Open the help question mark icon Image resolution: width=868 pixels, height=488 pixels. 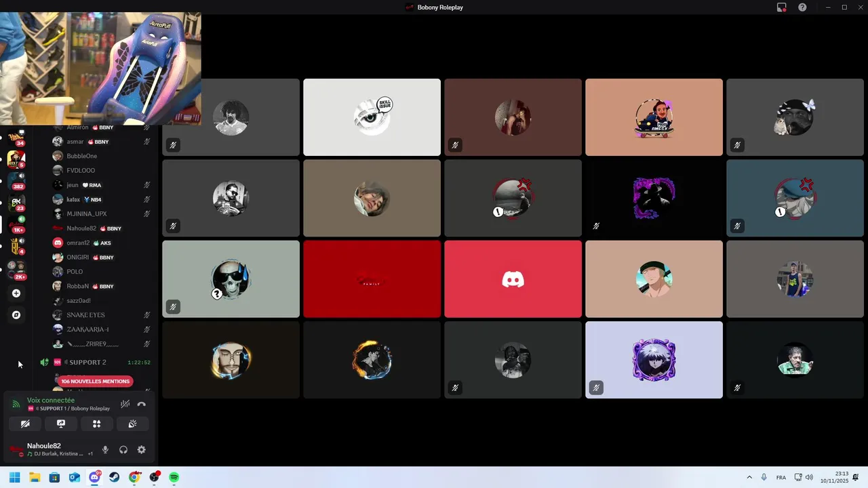[802, 7]
